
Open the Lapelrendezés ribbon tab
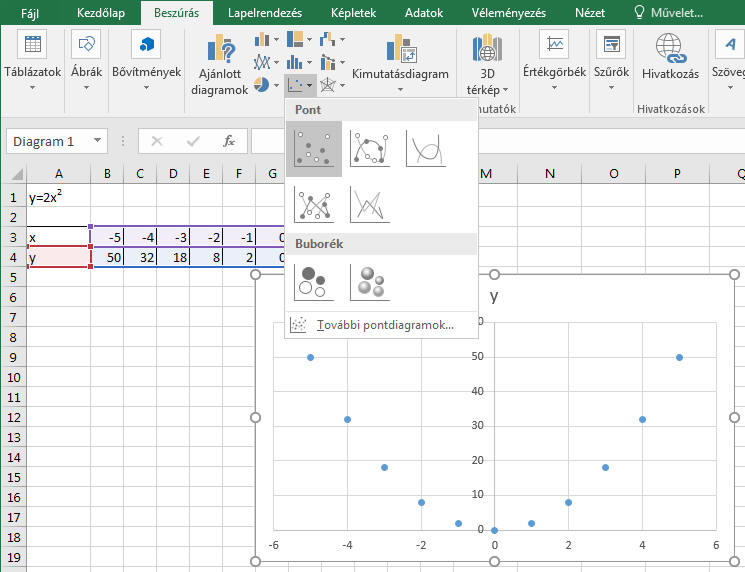[265, 13]
